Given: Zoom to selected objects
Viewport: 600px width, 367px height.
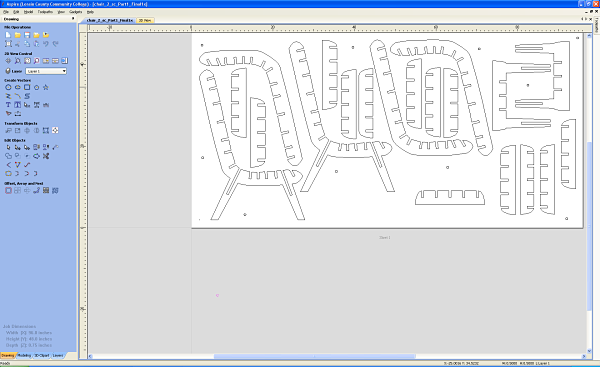Looking at the screenshot, I should click(x=36, y=60).
